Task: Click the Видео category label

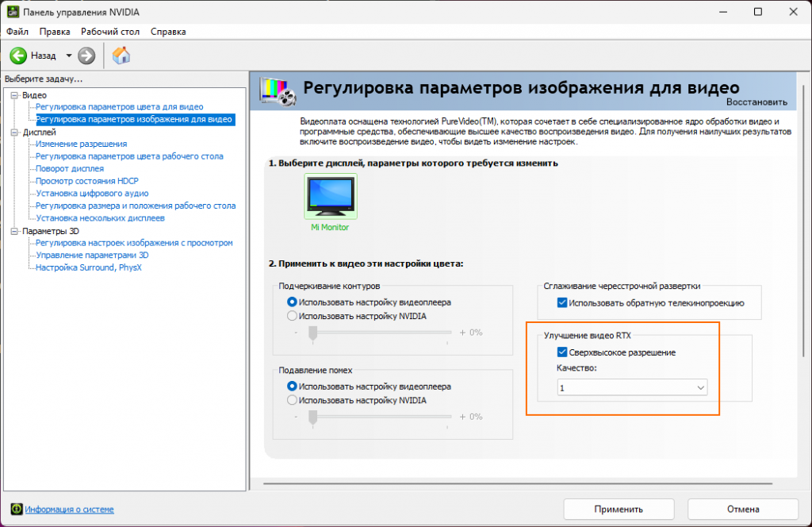Action: point(34,95)
